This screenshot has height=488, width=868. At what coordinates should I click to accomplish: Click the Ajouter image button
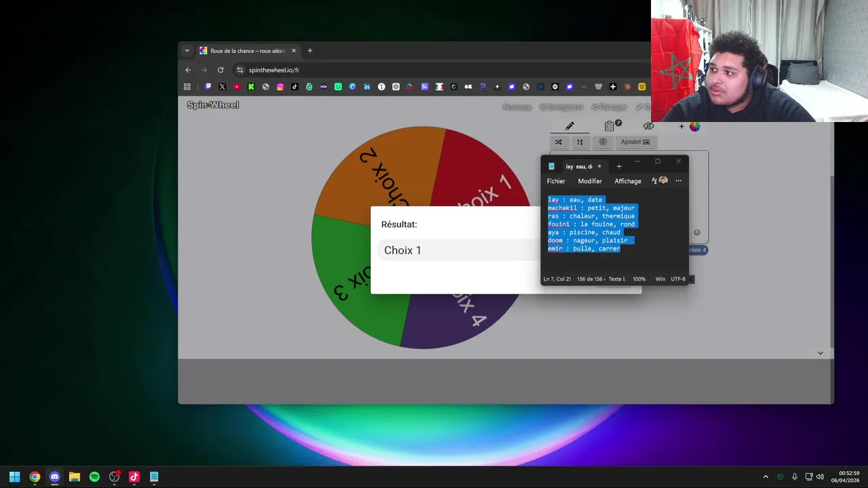coord(635,142)
